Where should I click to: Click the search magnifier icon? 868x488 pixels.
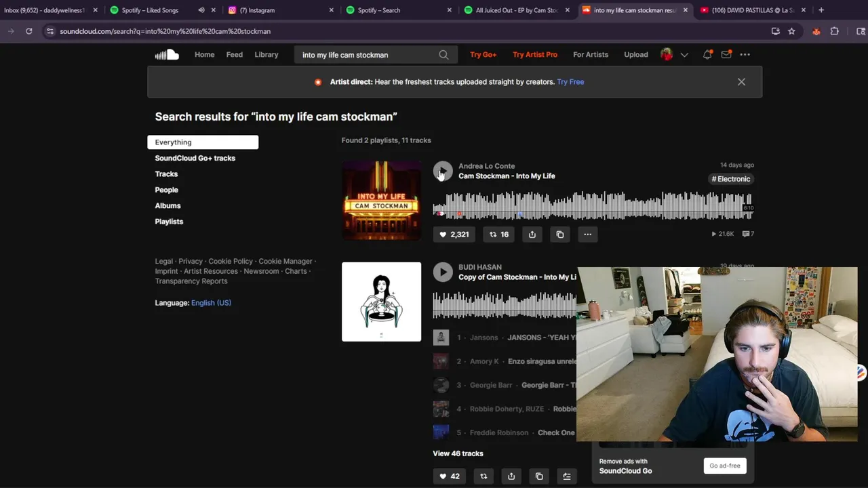click(443, 55)
